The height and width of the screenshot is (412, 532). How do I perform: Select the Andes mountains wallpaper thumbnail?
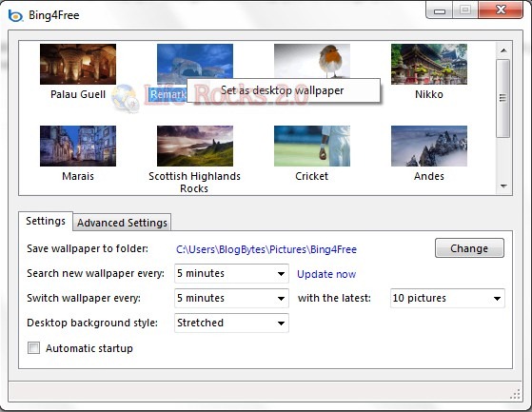pyautogui.click(x=429, y=147)
